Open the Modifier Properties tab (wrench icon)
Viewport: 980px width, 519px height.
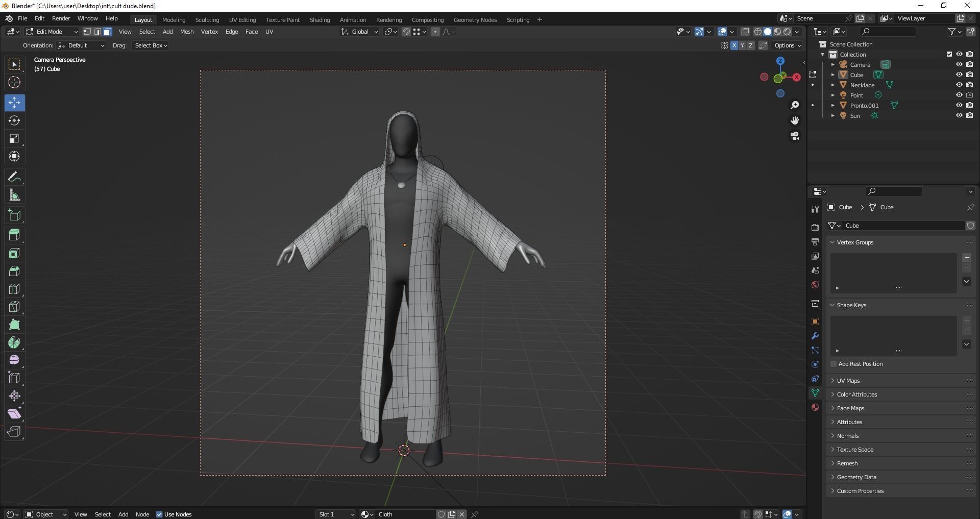pyautogui.click(x=815, y=336)
